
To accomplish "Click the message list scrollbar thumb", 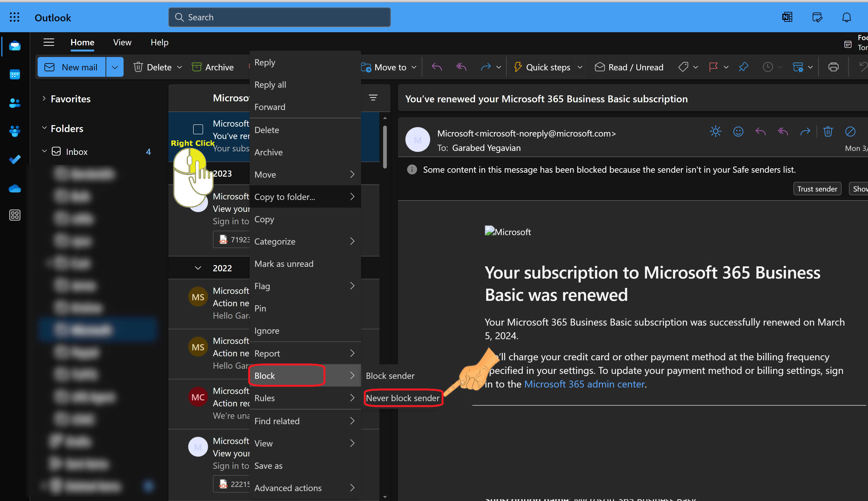I will [385, 147].
